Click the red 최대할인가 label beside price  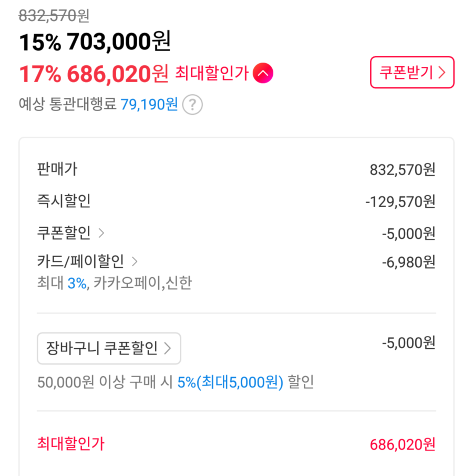pyautogui.click(x=211, y=74)
